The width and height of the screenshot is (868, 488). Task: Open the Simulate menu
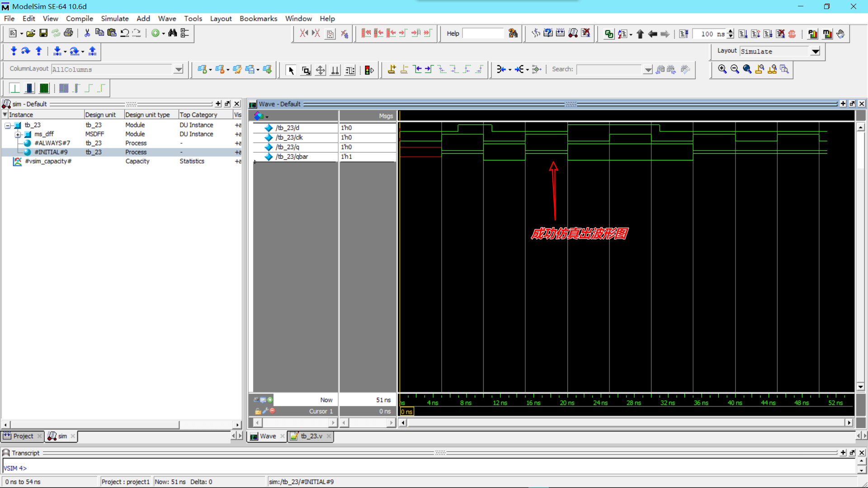pyautogui.click(x=114, y=19)
